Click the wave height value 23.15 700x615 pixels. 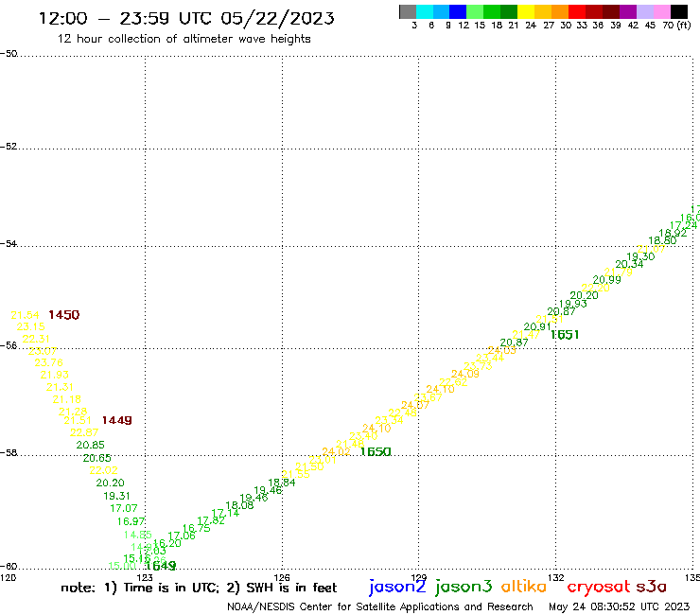(31, 326)
